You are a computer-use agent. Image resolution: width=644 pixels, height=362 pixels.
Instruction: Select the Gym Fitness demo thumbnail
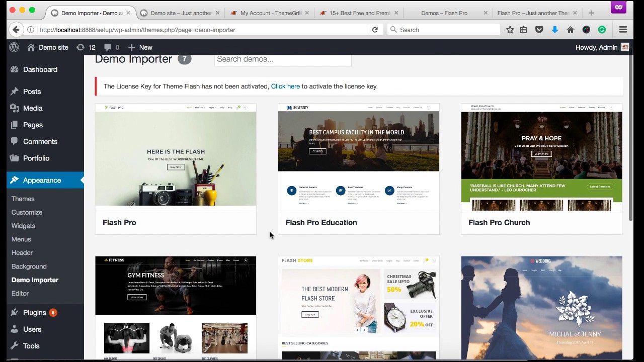click(176, 308)
